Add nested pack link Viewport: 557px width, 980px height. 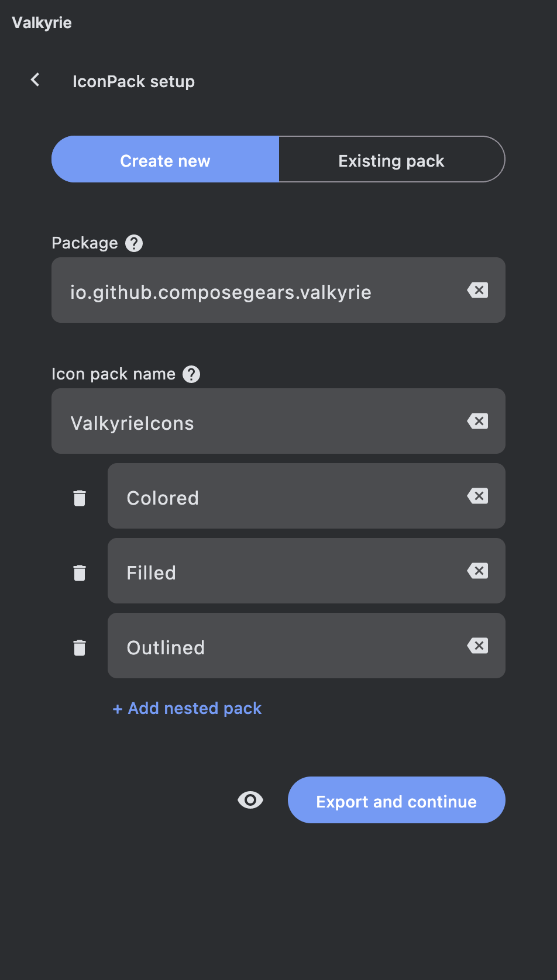pyautogui.click(x=187, y=709)
